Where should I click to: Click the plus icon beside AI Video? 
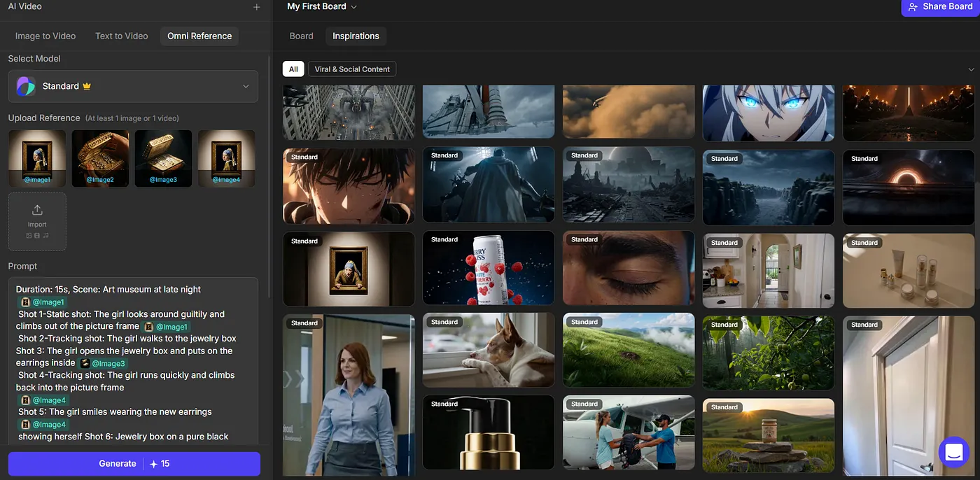(257, 7)
